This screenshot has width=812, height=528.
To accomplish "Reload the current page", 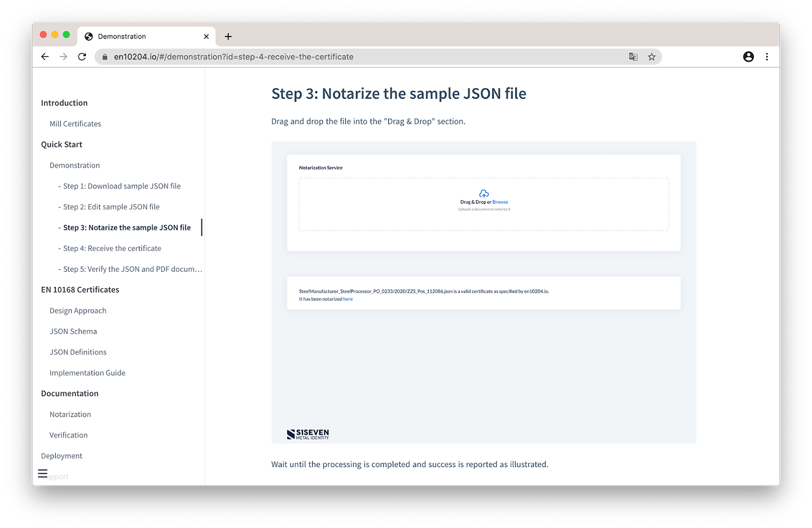I will tap(82, 57).
